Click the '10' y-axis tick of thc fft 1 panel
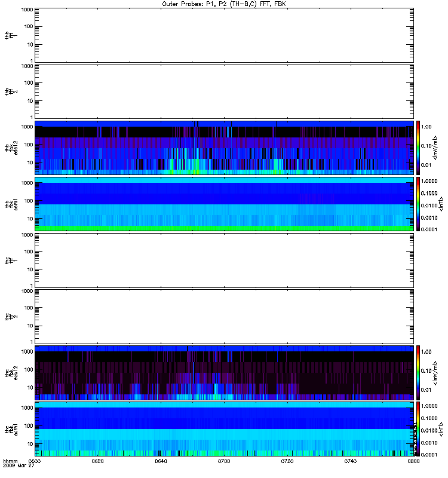448x478 pixels. point(30,270)
